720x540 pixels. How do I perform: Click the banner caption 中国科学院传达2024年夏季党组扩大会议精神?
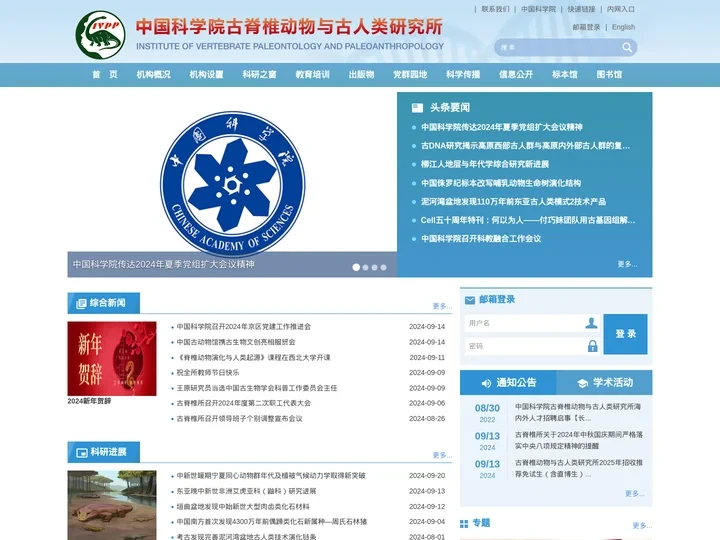coord(163,264)
